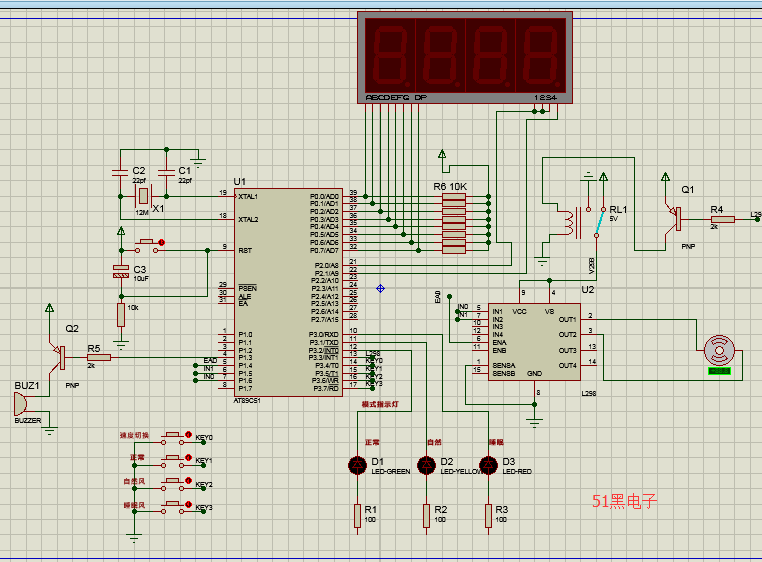Click the 'RST' pin label on U1

(245, 250)
